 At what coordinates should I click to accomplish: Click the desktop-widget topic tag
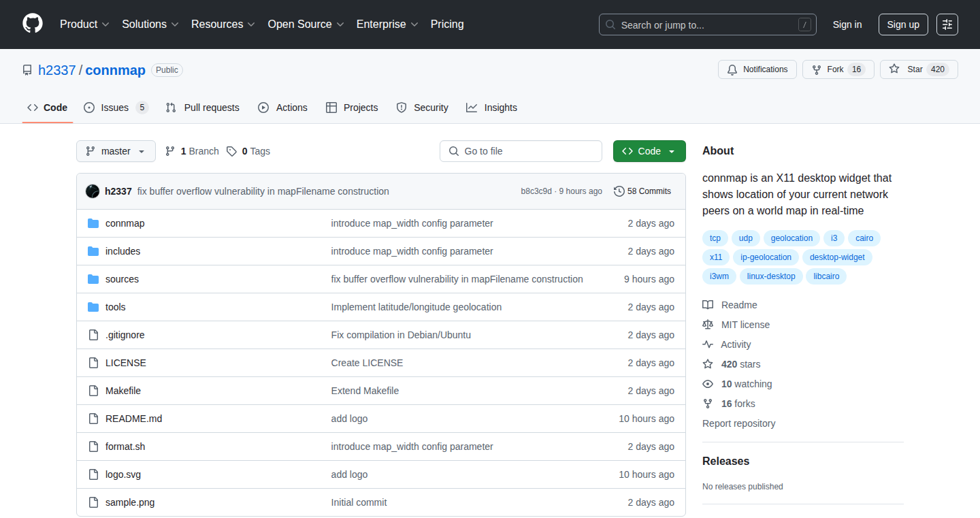tap(838, 257)
